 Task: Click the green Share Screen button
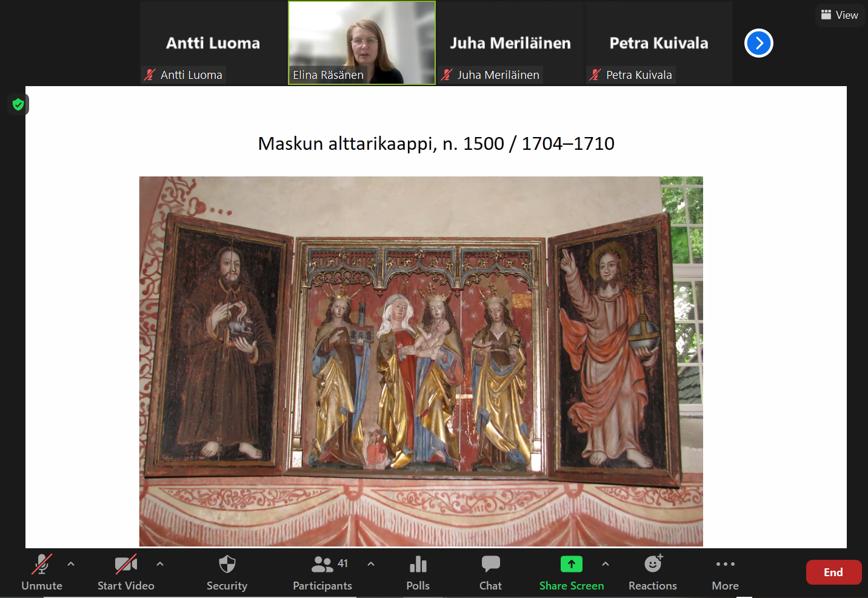[x=572, y=573]
